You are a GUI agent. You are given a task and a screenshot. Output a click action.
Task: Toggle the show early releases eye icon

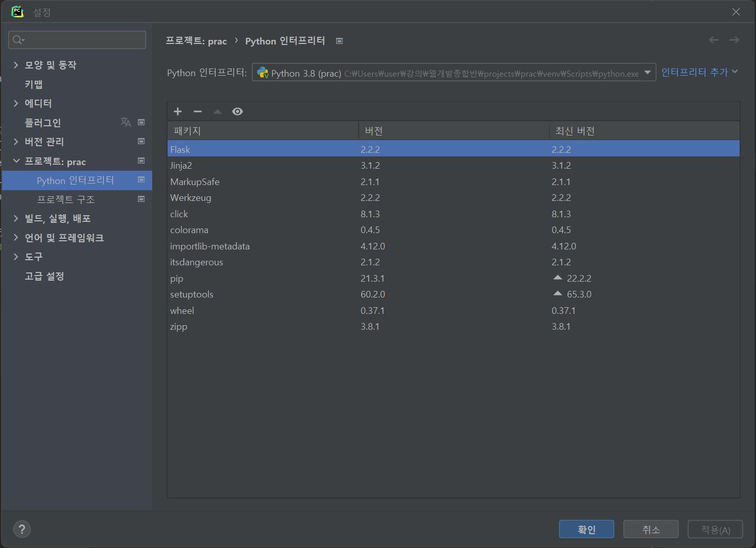238,111
